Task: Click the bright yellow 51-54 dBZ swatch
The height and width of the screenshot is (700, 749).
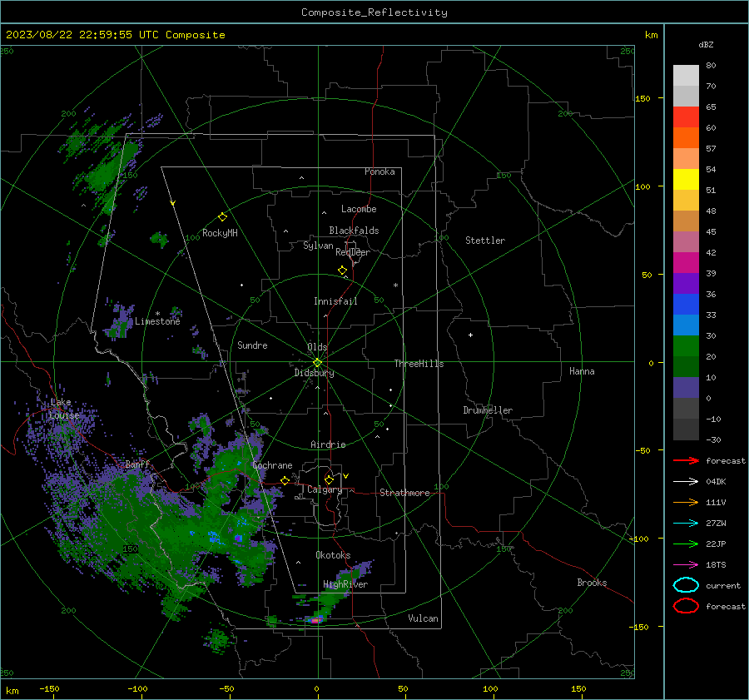Action: pos(686,180)
